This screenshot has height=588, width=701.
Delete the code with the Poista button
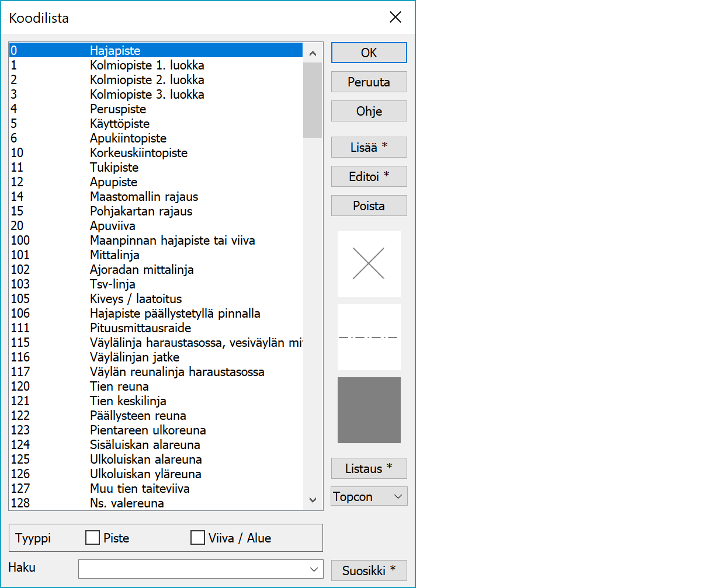point(369,206)
